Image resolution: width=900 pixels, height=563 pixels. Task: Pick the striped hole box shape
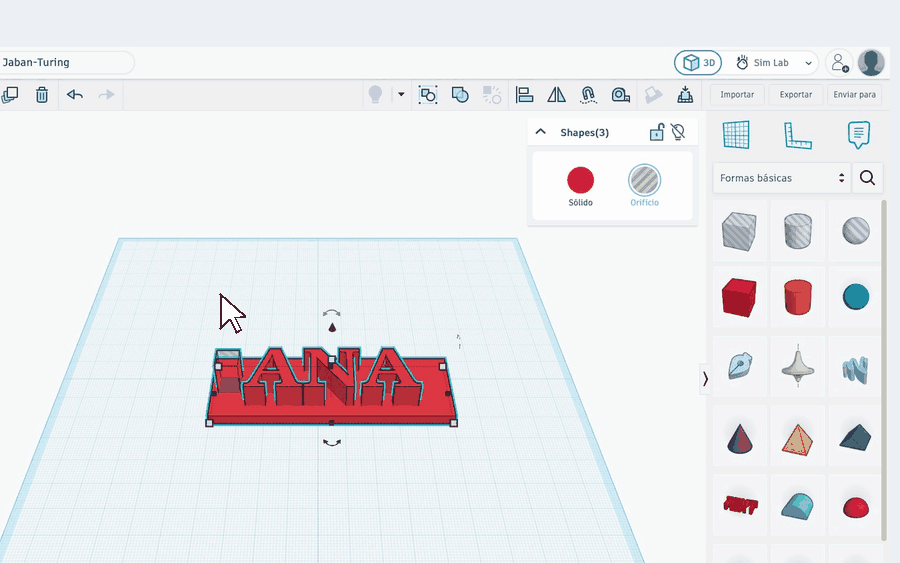coord(739,231)
